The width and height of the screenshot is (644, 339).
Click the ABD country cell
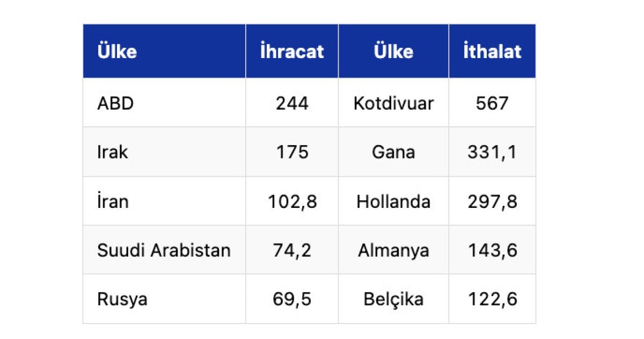[x=115, y=103]
